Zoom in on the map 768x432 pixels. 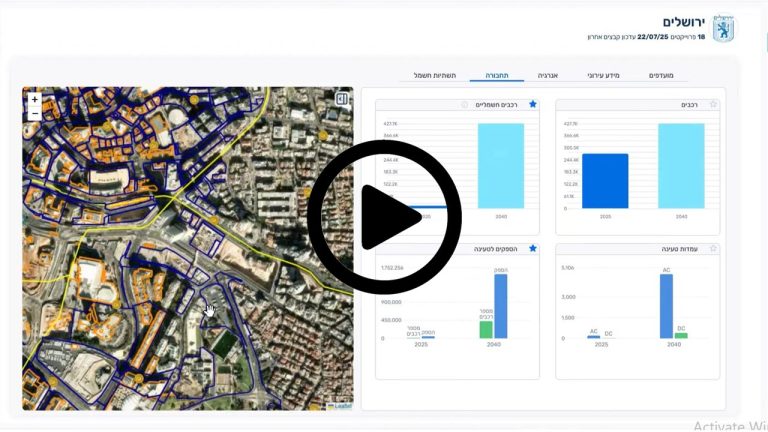point(34,100)
